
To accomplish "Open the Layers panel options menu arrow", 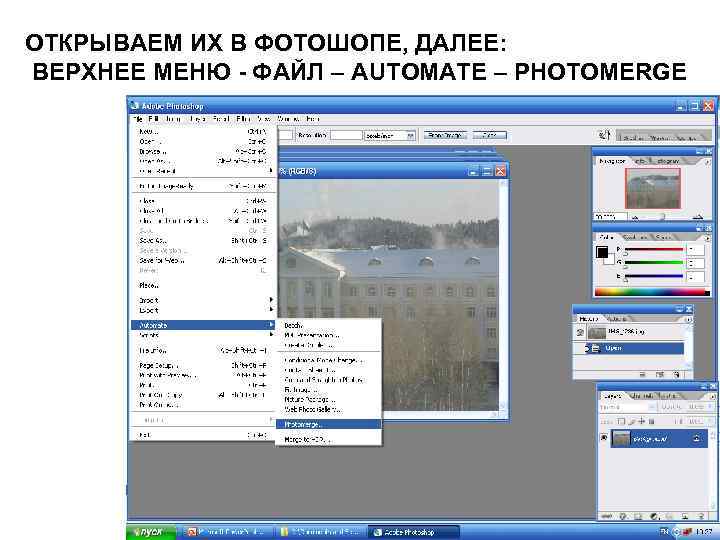I will tap(712, 395).
